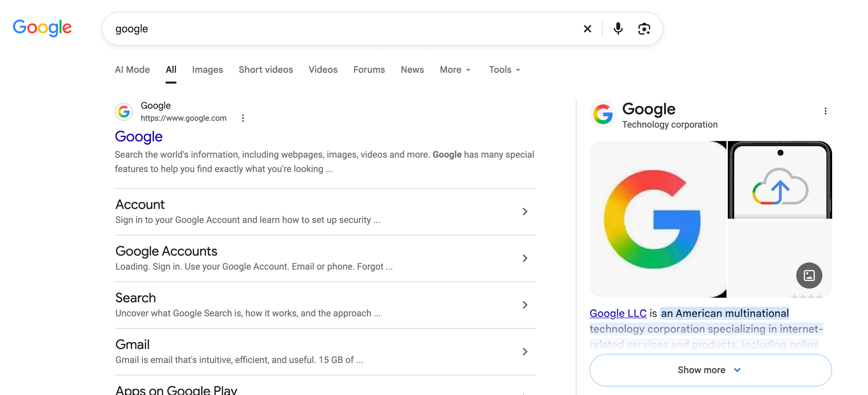Screen dimensions: 868x395
Task: Switch to the Videos tab
Action: (323, 70)
